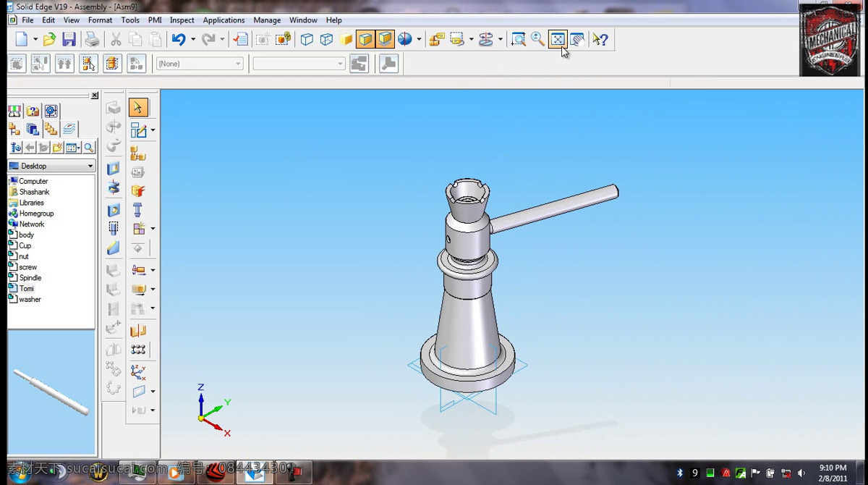Toggle wireframe outline display mode
This screenshot has height=485, width=868.
[x=307, y=39]
